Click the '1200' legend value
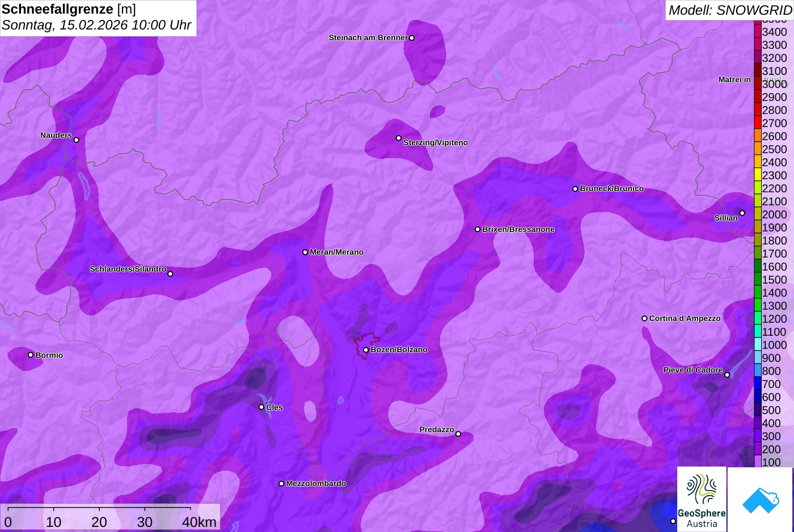 coord(774,319)
